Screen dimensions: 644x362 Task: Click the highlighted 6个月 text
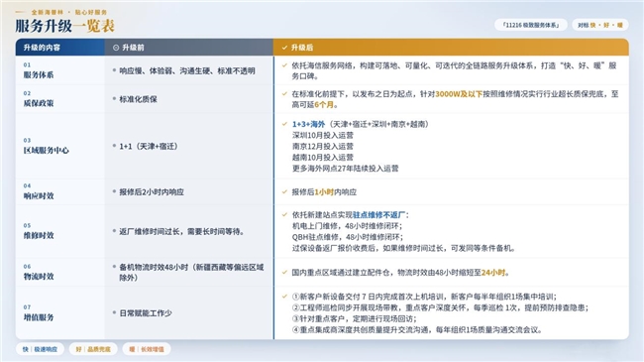(324, 105)
